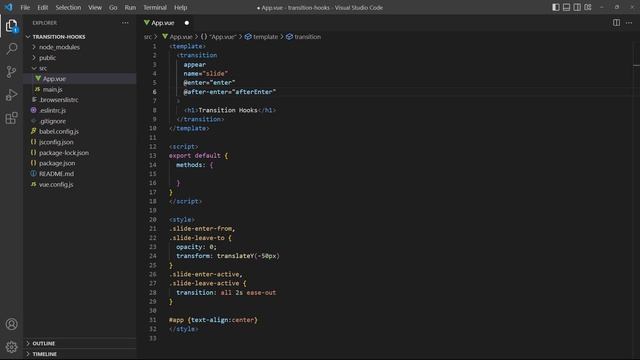The image size is (640, 360).
Task: Open the Explorer view in the activity bar
Action: [x=11, y=26]
